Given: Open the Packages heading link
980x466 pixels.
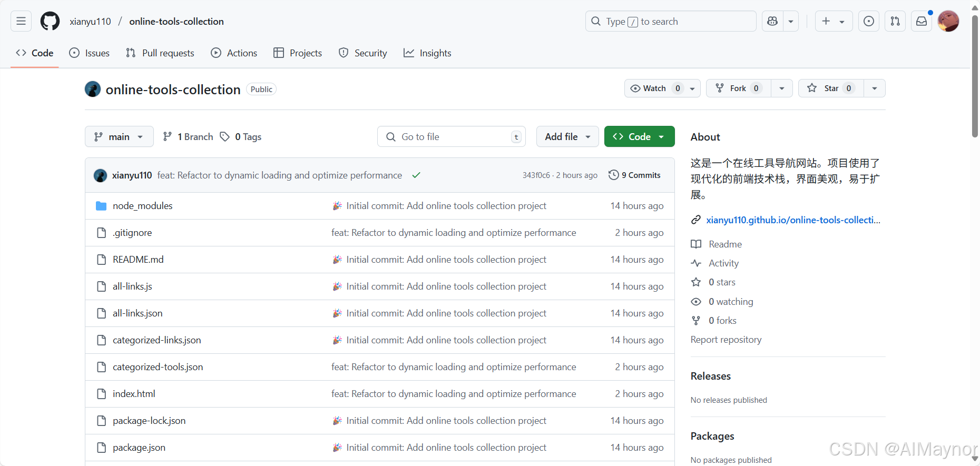Looking at the screenshot, I should click(712, 436).
